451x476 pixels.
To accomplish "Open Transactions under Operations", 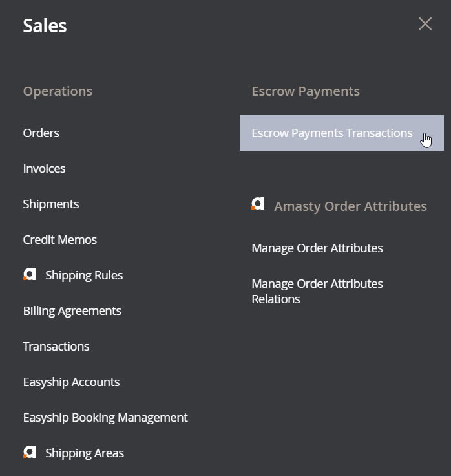I will click(x=56, y=347).
